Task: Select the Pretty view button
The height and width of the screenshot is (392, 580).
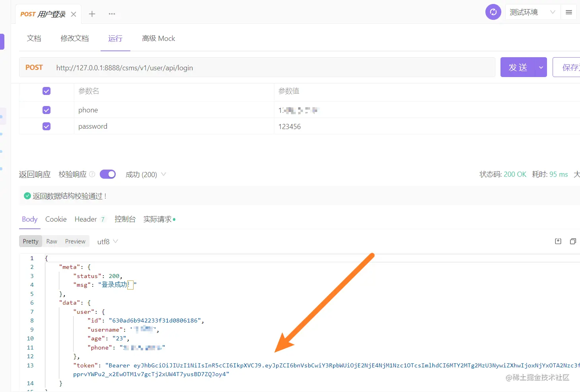Action: click(x=31, y=241)
